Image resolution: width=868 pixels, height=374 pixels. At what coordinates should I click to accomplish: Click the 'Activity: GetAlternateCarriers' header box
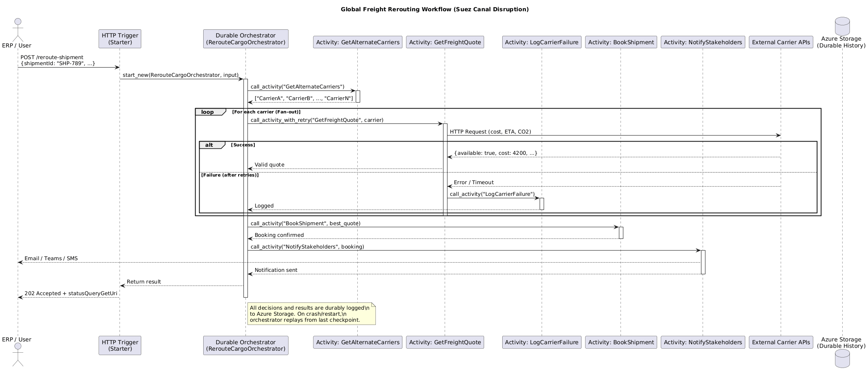pos(357,42)
